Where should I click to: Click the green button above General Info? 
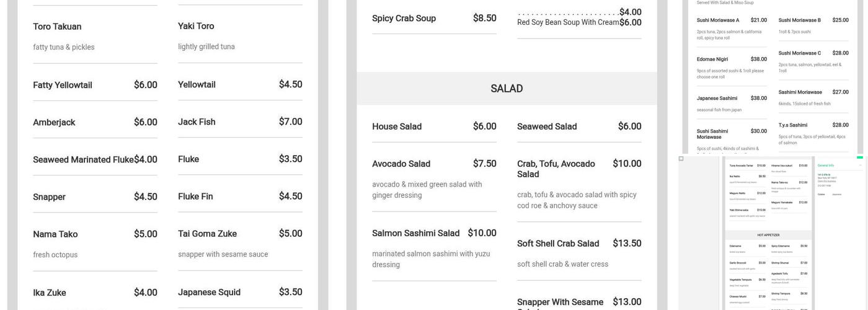click(x=859, y=157)
